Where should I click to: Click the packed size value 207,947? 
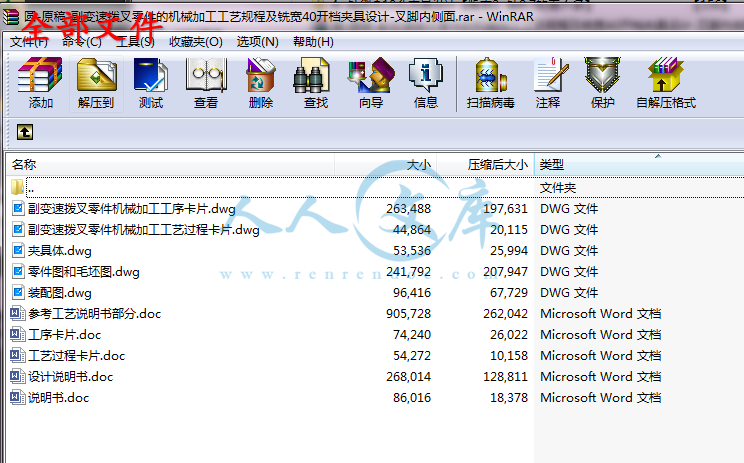point(505,272)
